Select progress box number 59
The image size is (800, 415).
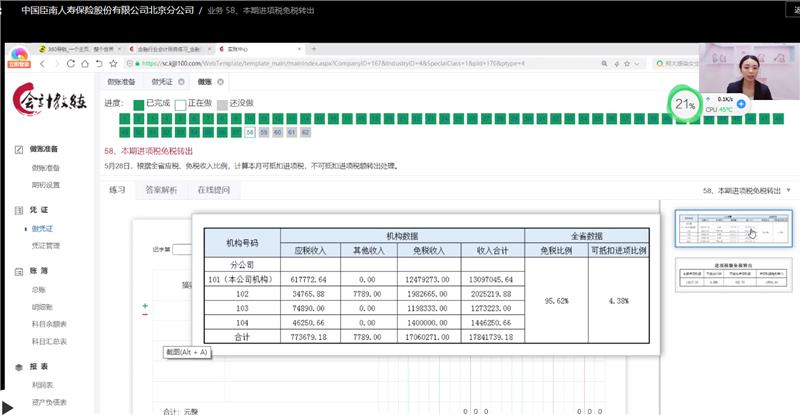pos(264,132)
